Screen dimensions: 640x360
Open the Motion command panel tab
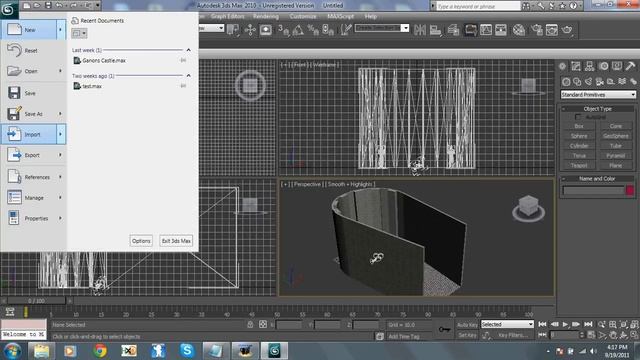(x=604, y=66)
